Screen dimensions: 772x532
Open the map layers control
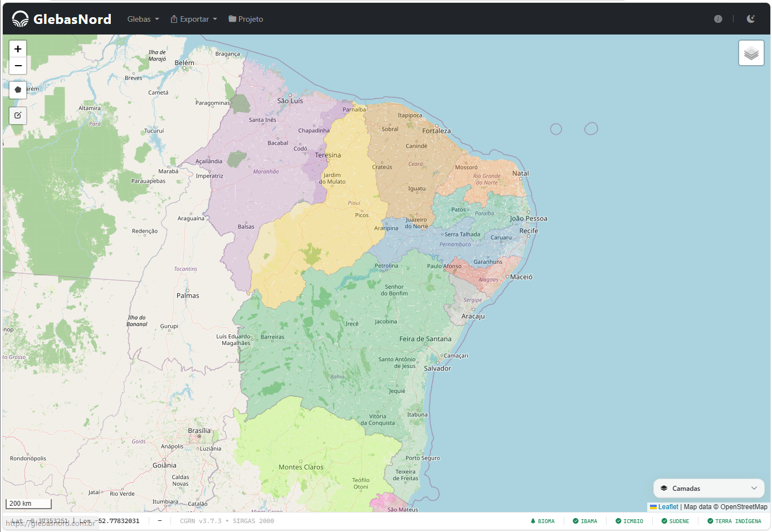click(751, 53)
